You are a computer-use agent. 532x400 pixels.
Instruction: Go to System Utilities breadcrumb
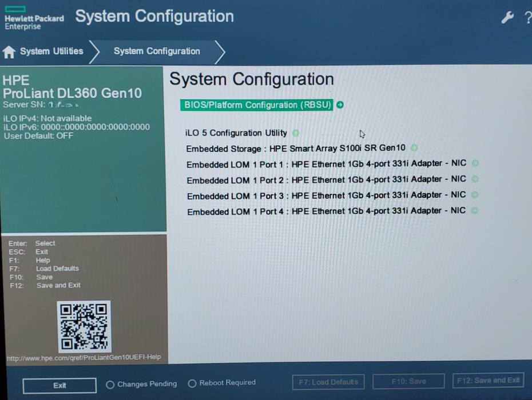pyautogui.click(x=51, y=51)
